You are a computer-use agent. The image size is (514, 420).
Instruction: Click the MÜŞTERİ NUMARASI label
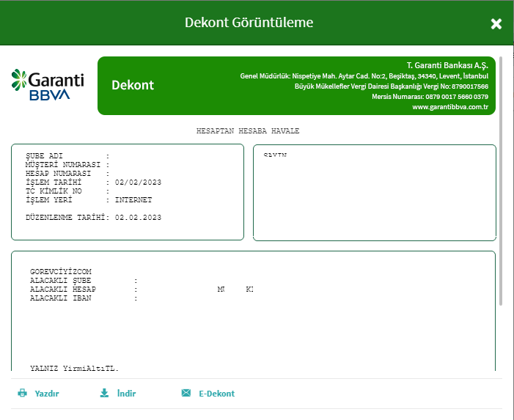63,164
